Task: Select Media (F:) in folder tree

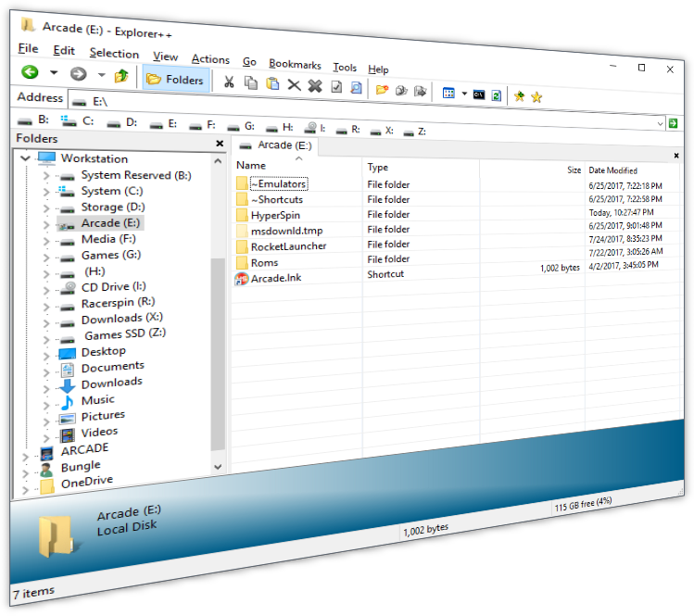Action: 108,239
